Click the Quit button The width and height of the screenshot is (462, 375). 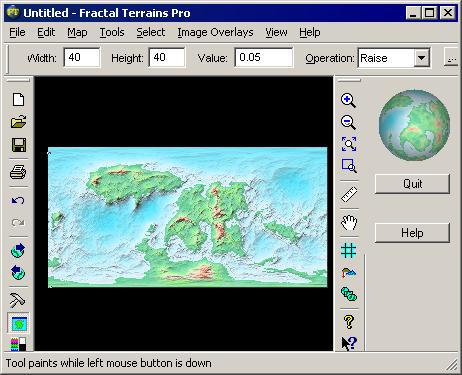[x=412, y=184]
